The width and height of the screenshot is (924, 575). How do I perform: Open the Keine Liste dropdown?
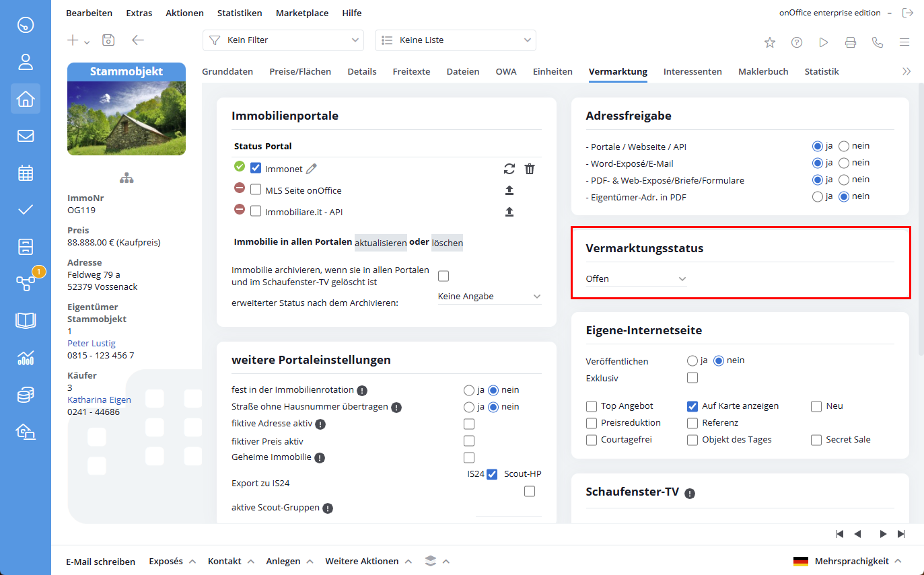[455, 40]
